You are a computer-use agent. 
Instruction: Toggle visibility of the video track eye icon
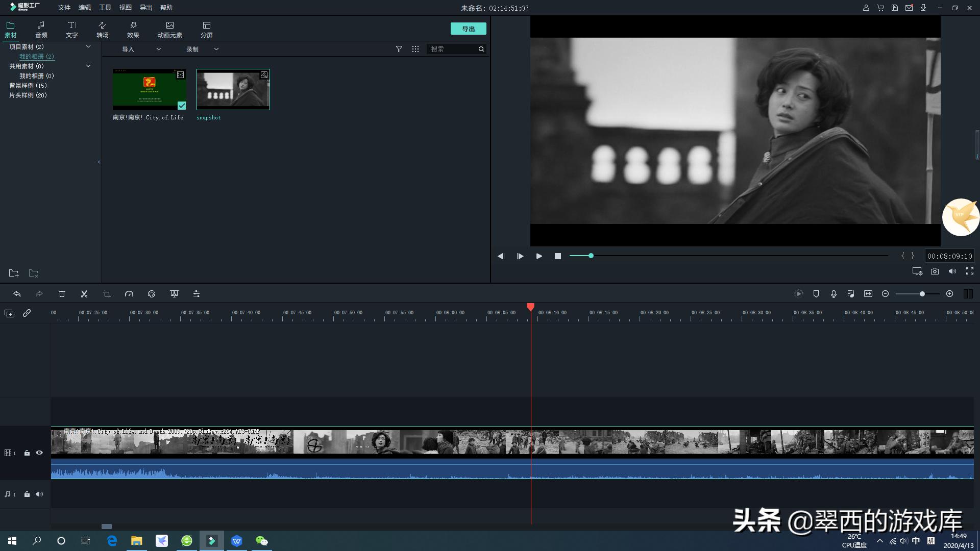pyautogui.click(x=39, y=453)
